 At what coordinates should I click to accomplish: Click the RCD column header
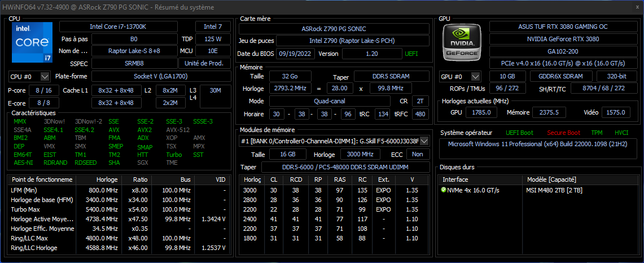tap(295, 179)
